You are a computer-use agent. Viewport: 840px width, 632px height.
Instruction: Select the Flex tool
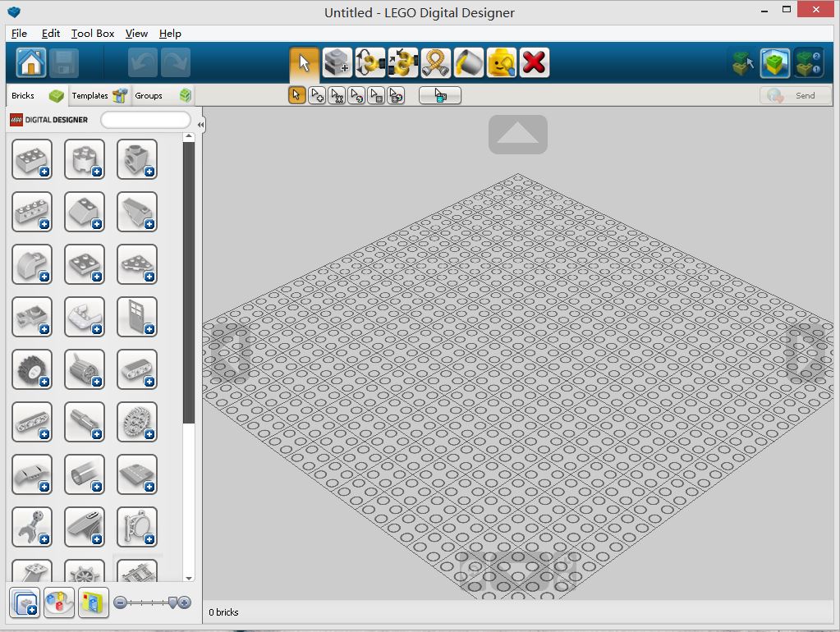[x=435, y=62]
